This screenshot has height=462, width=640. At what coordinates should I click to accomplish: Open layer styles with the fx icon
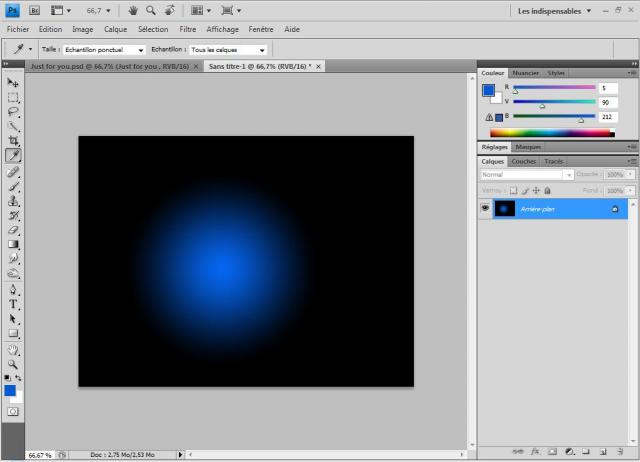point(535,451)
